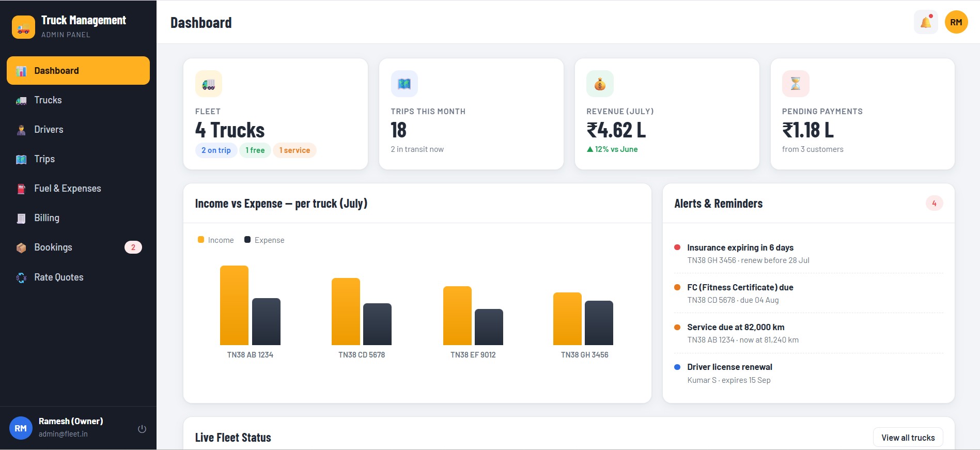Click 'FC (Fitness Certificate) due' alert
Image resolution: width=980 pixels, height=450 pixels.
[x=740, y=287]
